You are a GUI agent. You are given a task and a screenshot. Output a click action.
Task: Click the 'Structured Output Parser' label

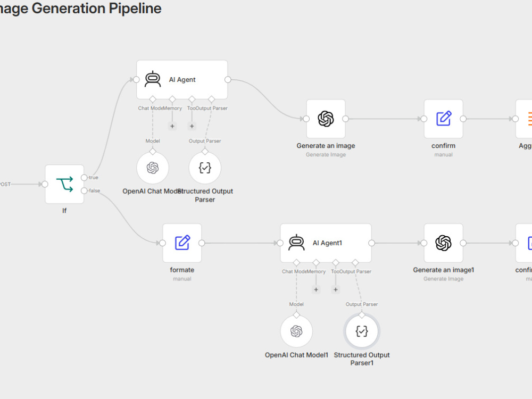[205, 195]
